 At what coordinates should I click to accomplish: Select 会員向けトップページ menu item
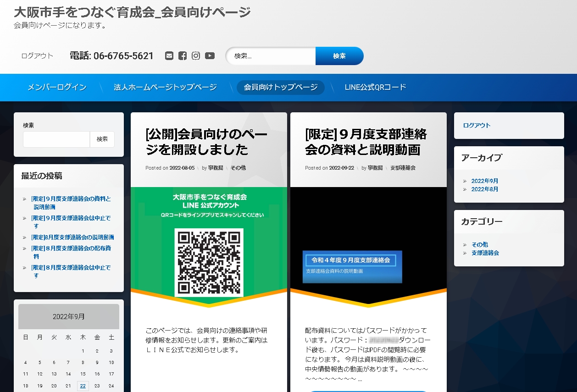click(281, 87)
